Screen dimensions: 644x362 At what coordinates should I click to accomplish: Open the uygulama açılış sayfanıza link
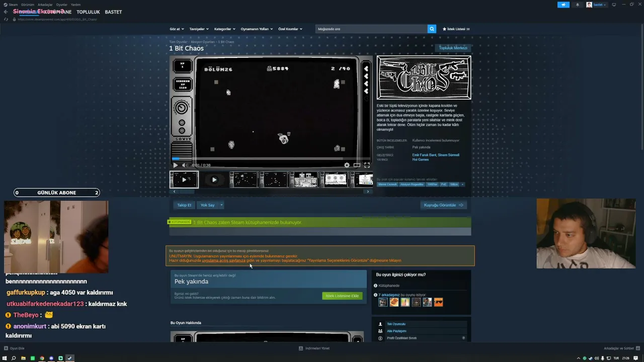(x=223, y=260)
